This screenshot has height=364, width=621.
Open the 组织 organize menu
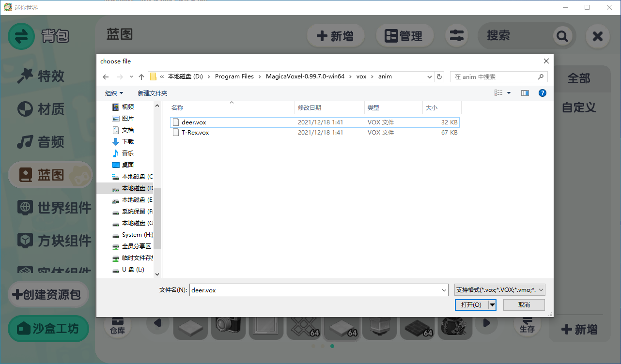coord(114,93)
